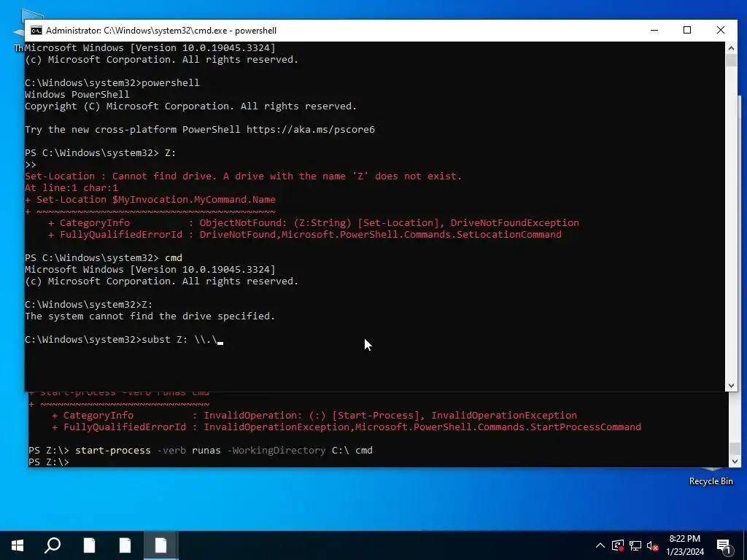
Task: Click the text 'https://aka.ms/pscore6'
Action: tap(311, 130)
